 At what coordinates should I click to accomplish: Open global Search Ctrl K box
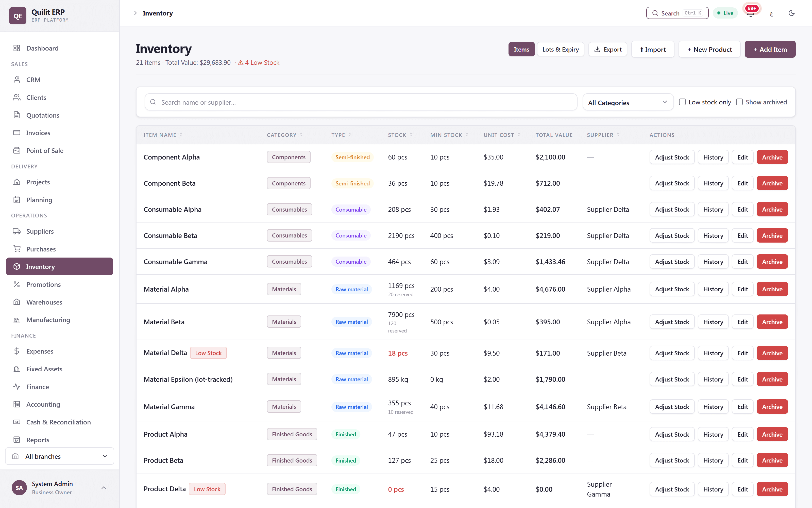click(677, 13)
